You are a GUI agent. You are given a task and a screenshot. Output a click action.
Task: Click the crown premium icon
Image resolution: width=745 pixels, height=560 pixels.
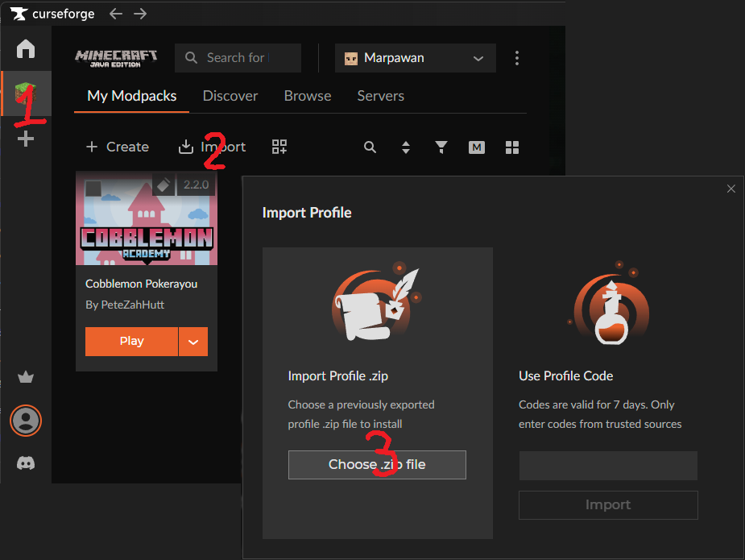[x=25, y=376]
